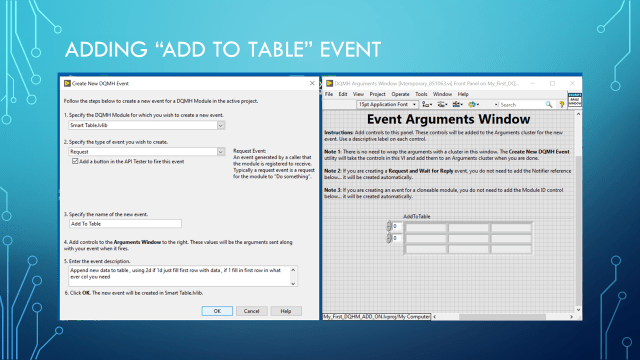Click the top-right cell of the AddToTable array
Image resolution: width=640 pixels, height=360 pixels.
511,228
